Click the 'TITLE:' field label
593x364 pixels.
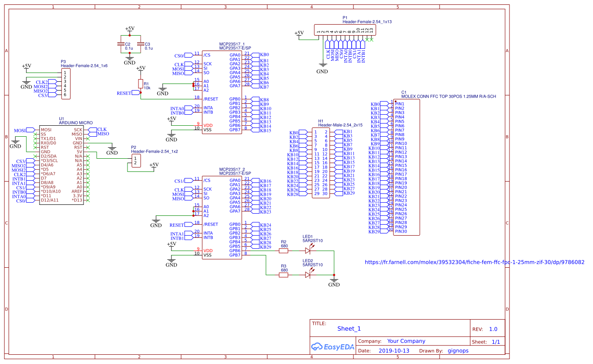(x=319, y=323)
